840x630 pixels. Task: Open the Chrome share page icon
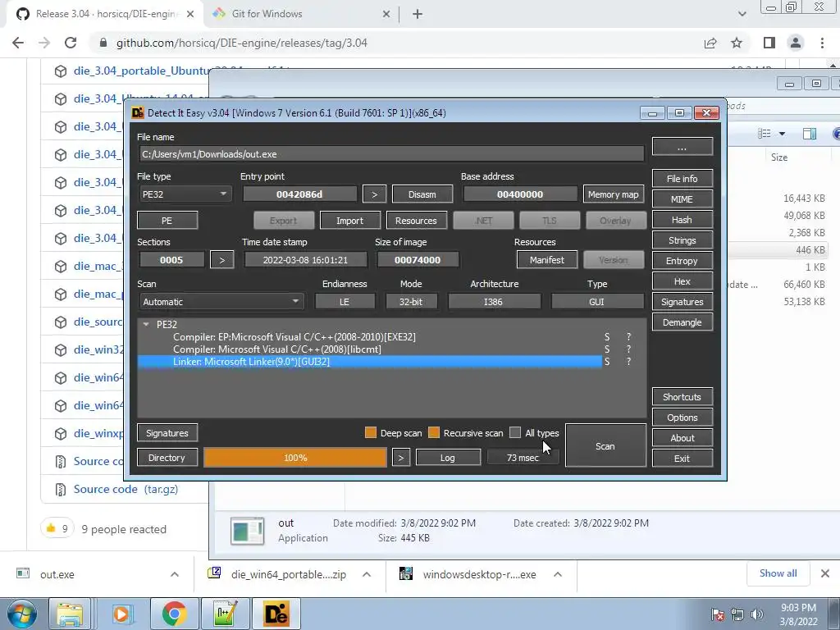[710, 43]
